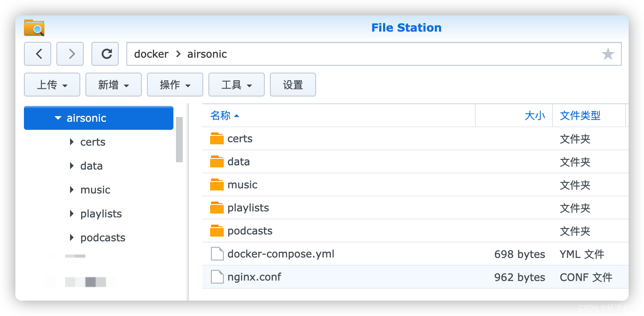Sort by the 大小 column header
The height and width of the screenshot is (316, 644).
[535, 115]
